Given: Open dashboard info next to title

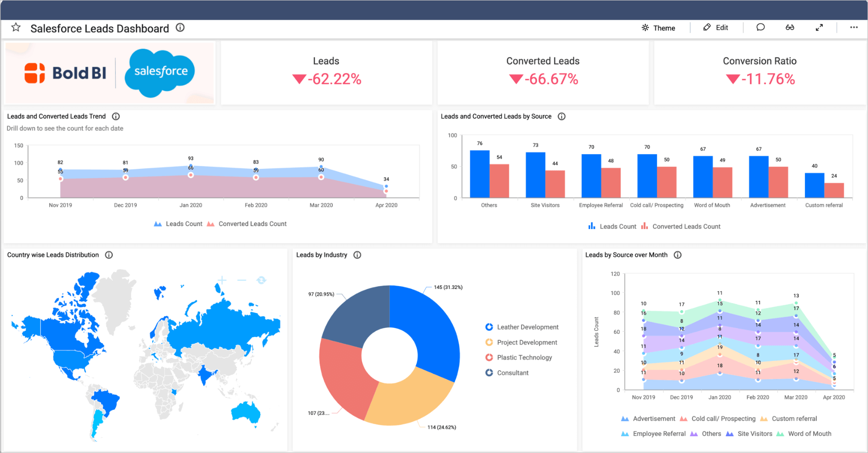Looking at the screenshot, I should [x=180, y=28].
